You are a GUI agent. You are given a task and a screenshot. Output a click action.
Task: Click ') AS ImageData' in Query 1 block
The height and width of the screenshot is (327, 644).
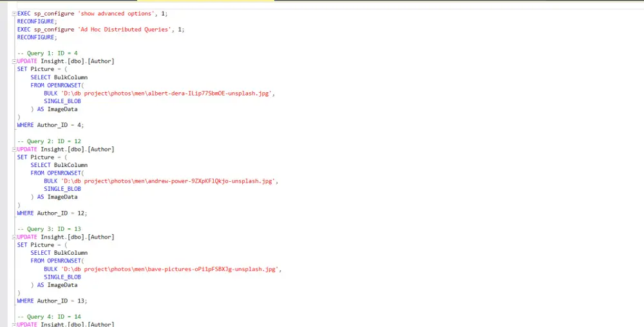point(54,109)
